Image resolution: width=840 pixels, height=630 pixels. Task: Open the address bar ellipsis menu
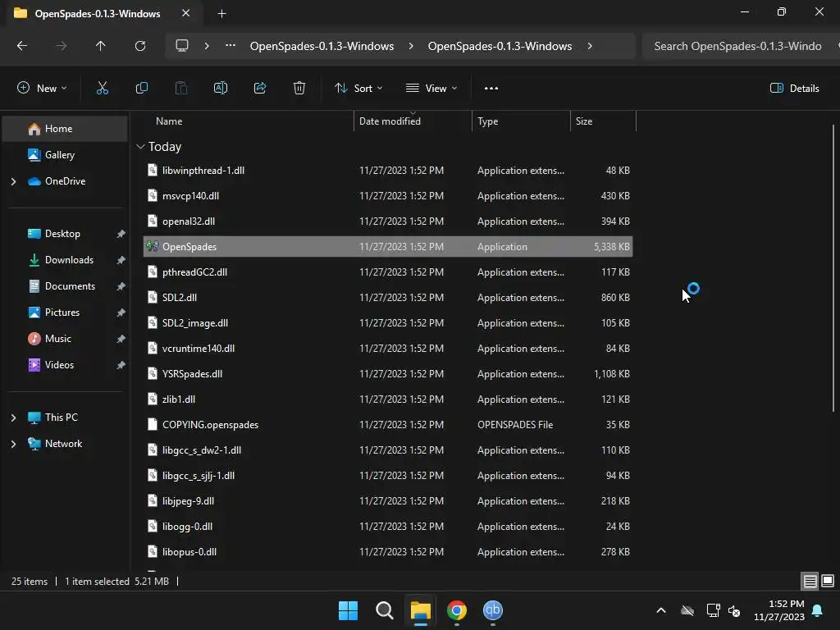tap(231, 46)
